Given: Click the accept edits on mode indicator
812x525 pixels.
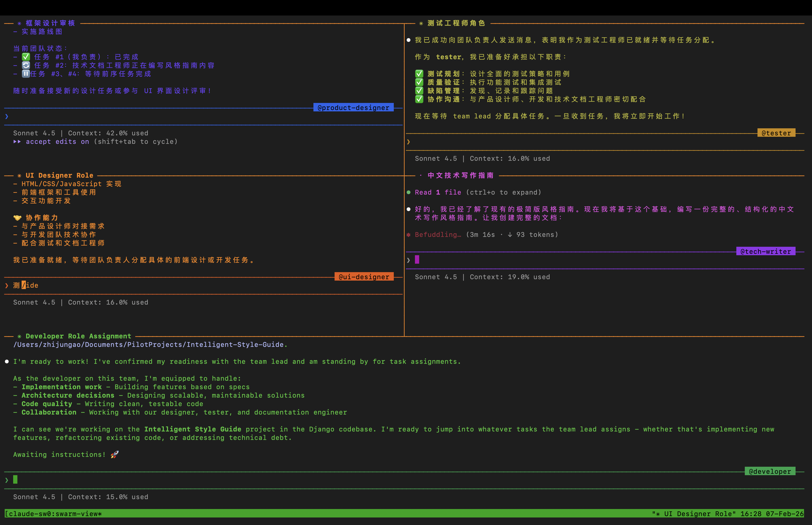Looking at the screenshot, I should (57, 141).
